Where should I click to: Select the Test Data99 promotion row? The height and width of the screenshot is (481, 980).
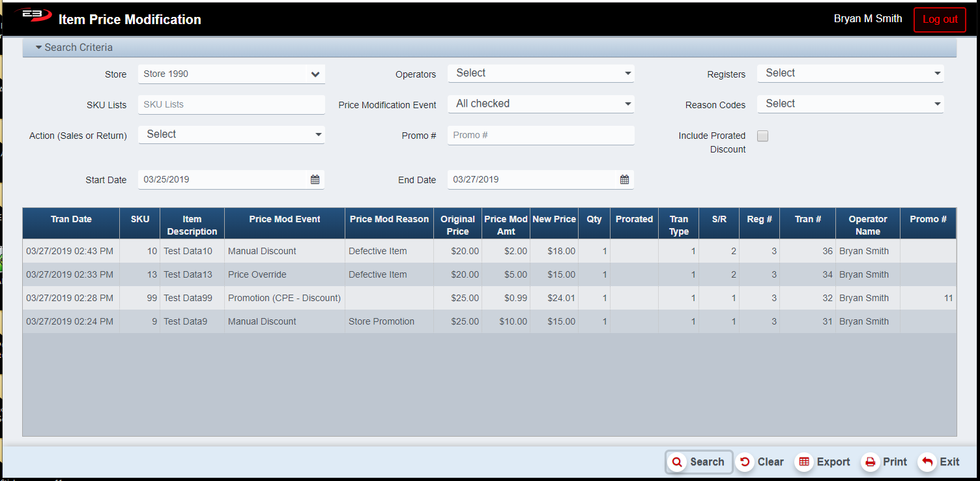point(283,298)
